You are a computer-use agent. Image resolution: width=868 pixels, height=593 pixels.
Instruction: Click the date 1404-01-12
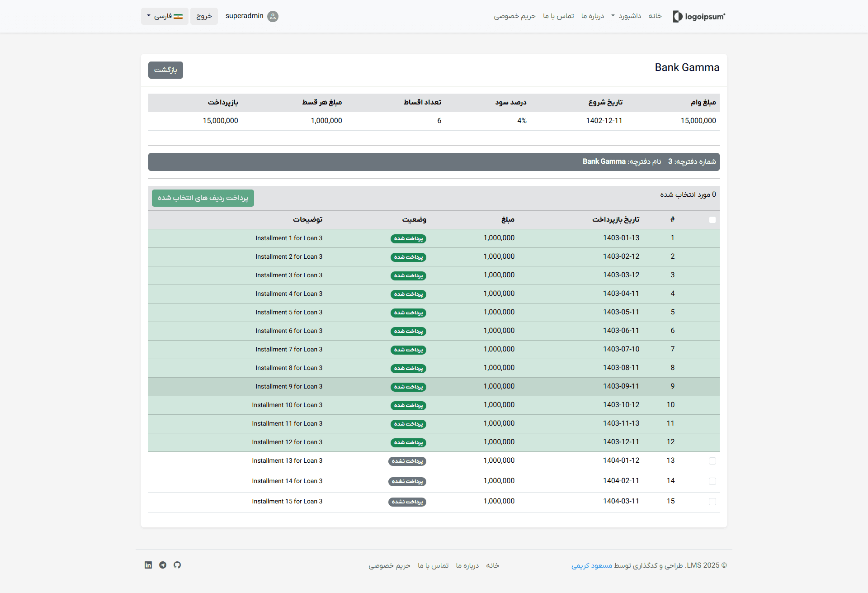coord(621,460)
